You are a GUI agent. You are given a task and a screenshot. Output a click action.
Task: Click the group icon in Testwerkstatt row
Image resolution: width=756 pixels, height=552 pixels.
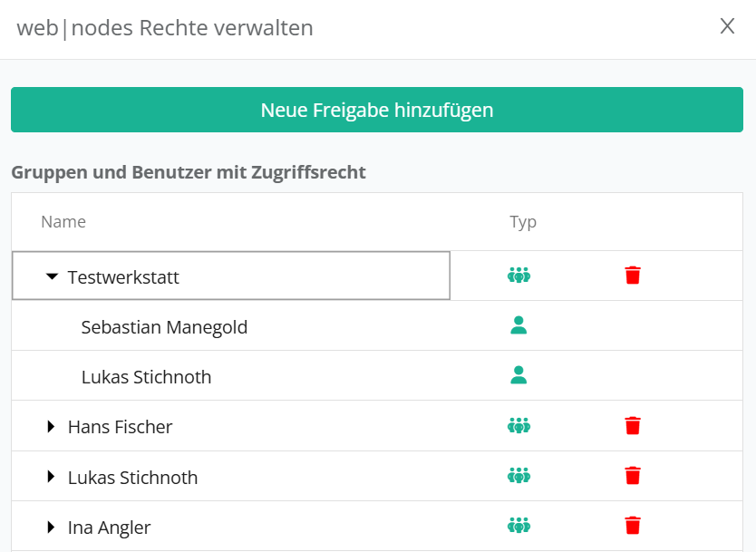tap(519, 276)
